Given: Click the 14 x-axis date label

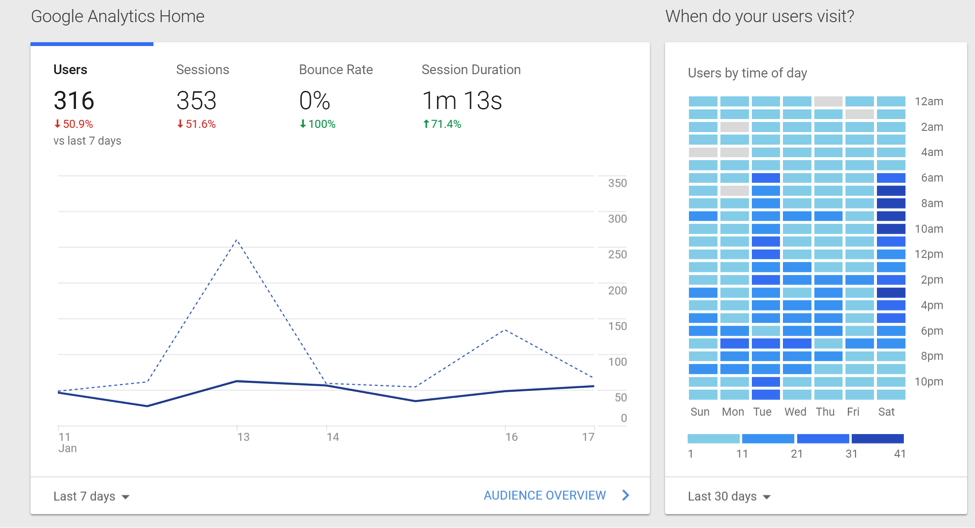Looking at the screenshot, I should [x=333, y=437].
